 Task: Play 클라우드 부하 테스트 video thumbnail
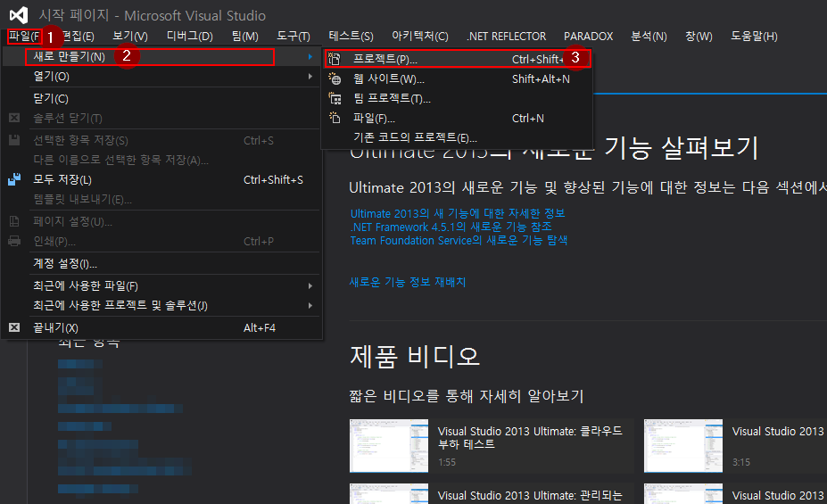coord(389,446)
